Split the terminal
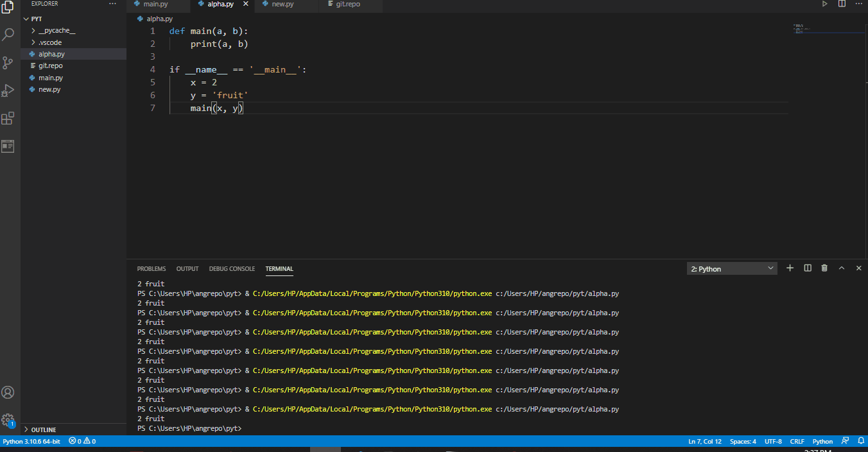Image resolution: width=868 pixels, height=452 pixels. (x=807, y=268)
